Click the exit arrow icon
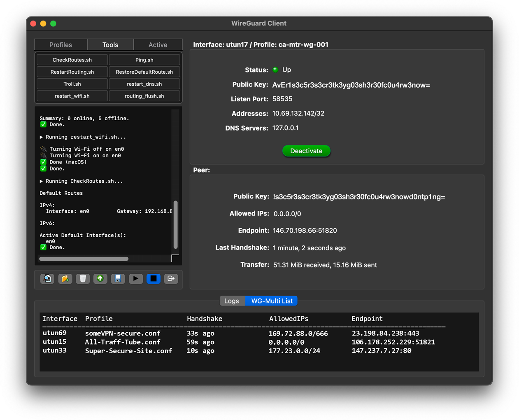This screenshot has width=519, height=420. (x=171, y=279)
